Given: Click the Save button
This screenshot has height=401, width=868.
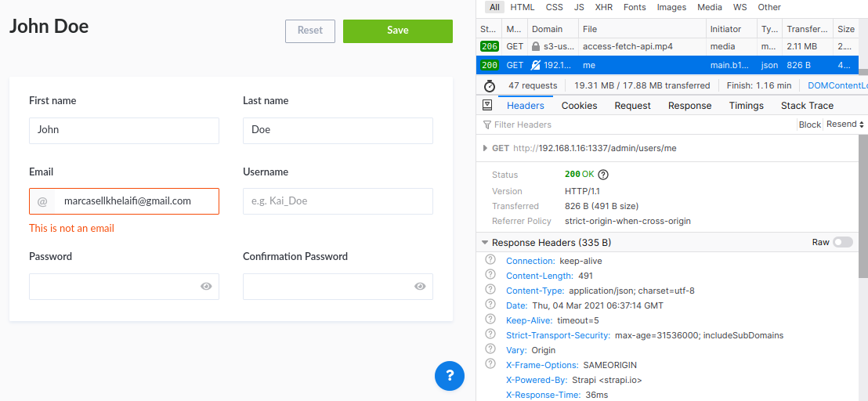Looking at the screenshot, I should click(397, 31).
